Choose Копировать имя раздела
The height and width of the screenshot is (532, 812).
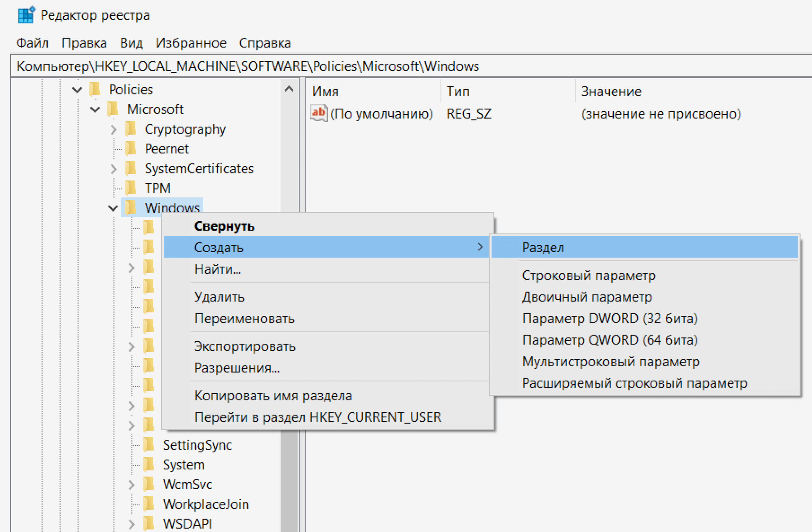[x=328, y=395]
